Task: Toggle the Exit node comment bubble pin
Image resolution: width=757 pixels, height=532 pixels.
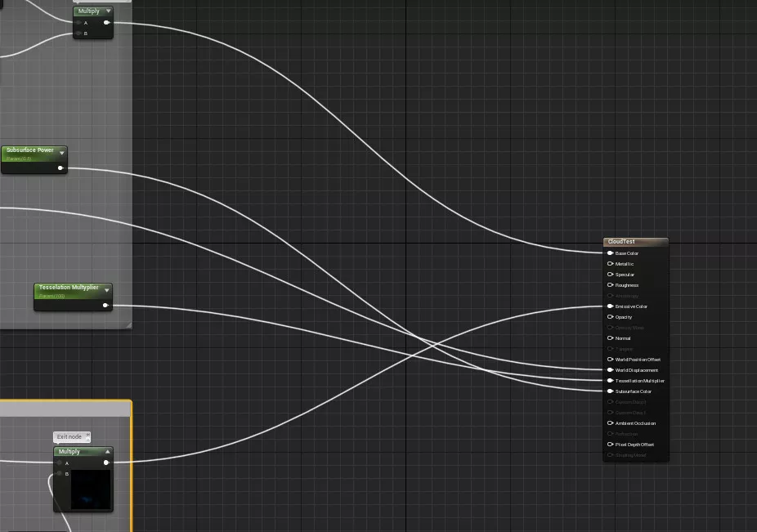Action: (x=87, y=436)
